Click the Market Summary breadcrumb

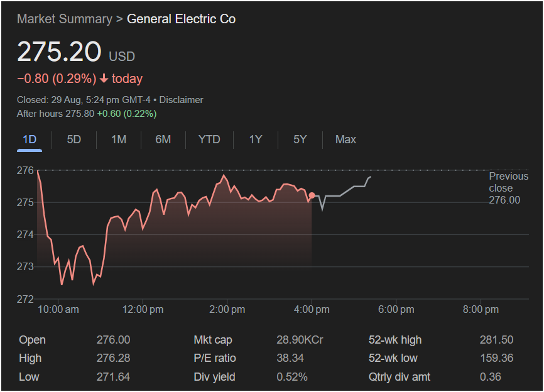coord(63,19)
